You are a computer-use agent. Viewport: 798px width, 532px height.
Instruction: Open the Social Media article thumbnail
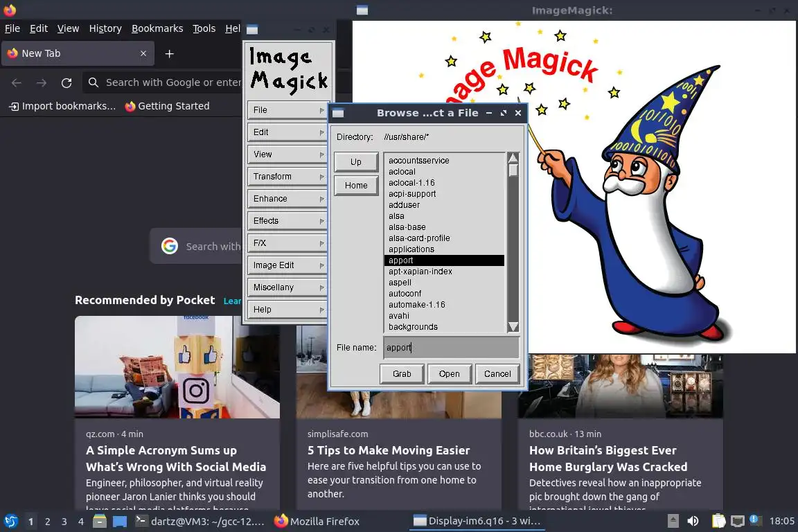(x=177, y=367)
